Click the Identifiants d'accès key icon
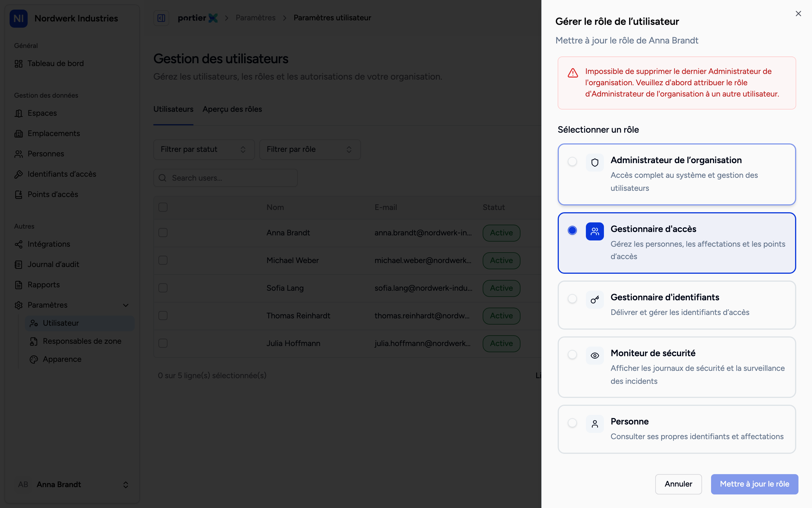This screenshot has width=812, height=508. coord(18,174)
